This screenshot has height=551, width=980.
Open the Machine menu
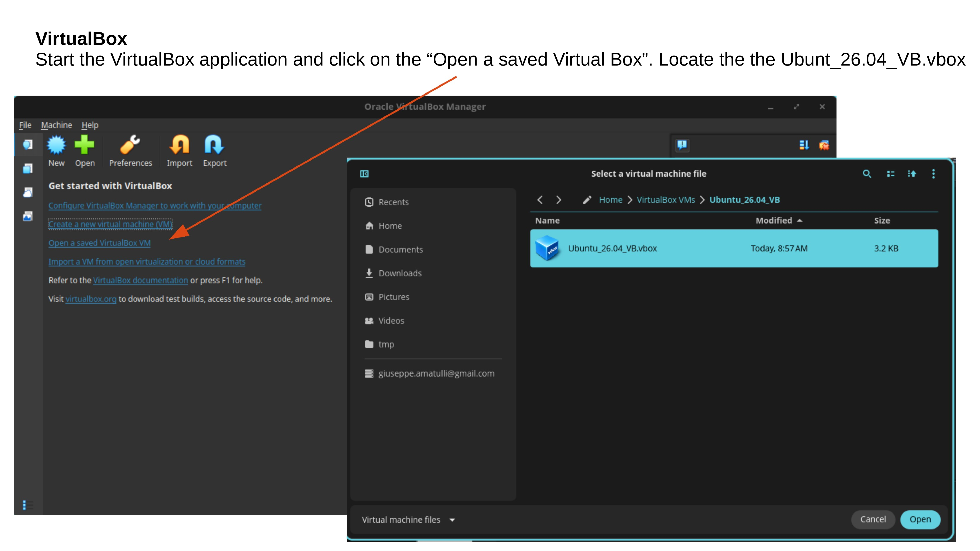57,125
